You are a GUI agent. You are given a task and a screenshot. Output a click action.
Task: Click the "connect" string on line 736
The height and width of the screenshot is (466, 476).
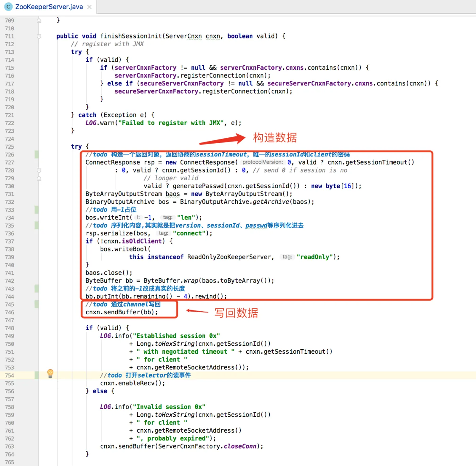tap(189, 233)
